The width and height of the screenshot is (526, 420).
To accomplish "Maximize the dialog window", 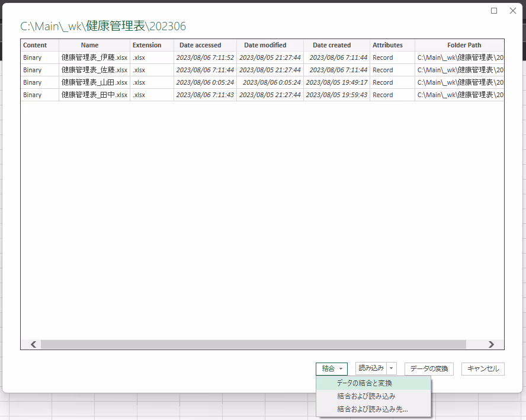I will [494, 11].
